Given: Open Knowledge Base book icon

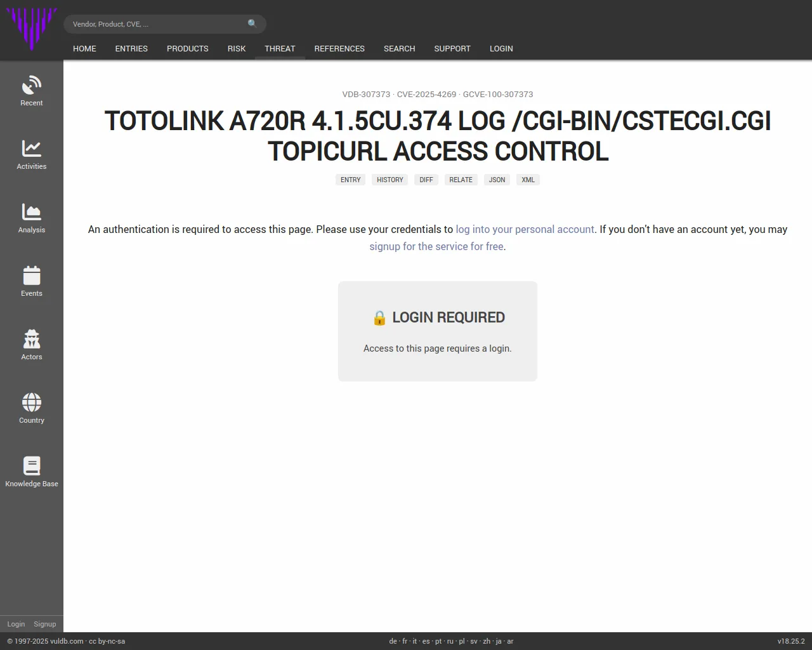Looking at the screenshot, I should point(32,466).
